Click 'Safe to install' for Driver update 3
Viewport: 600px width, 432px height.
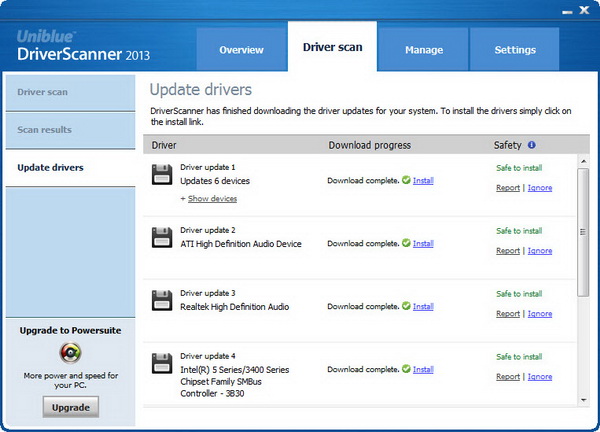519,293
